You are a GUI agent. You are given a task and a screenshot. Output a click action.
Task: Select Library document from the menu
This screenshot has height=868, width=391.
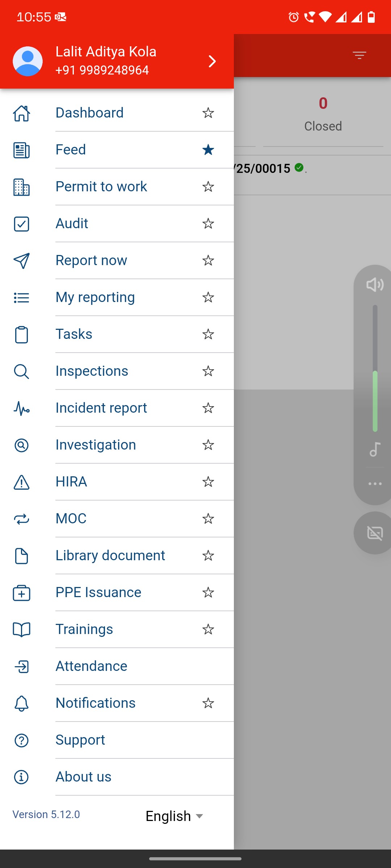(x=110, y=556)
